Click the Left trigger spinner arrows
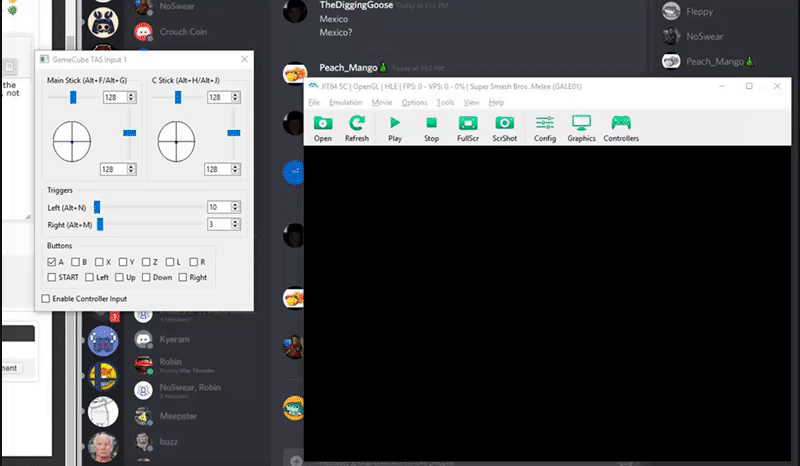This screenshot has height=466, width=800. tap(235, 207)
